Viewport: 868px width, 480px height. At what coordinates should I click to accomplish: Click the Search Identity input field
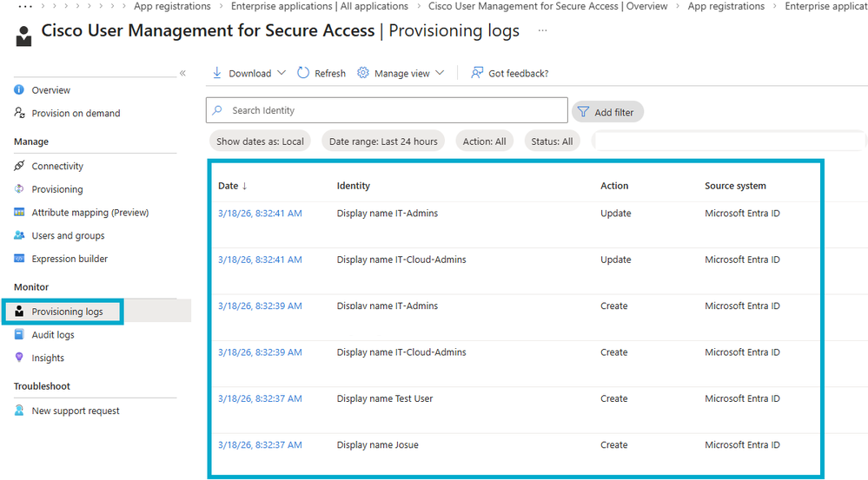pyautogui.click(x=387, y=110)
